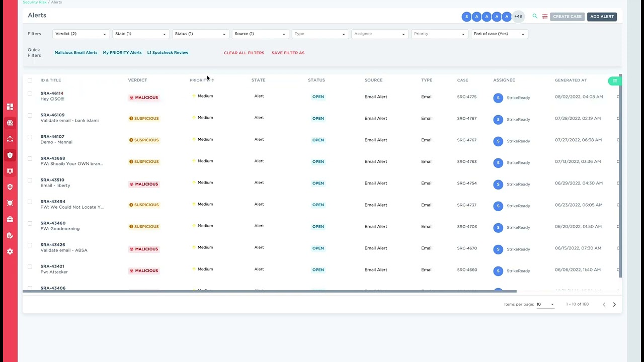This screenshot has width=644, height=362.
Task: Go to next page of alerts
Action: [614, 304]
